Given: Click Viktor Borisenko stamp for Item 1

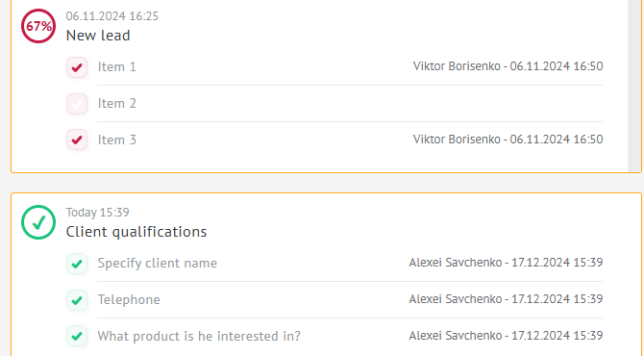Looking at the screenshot, I should [508, 66].
